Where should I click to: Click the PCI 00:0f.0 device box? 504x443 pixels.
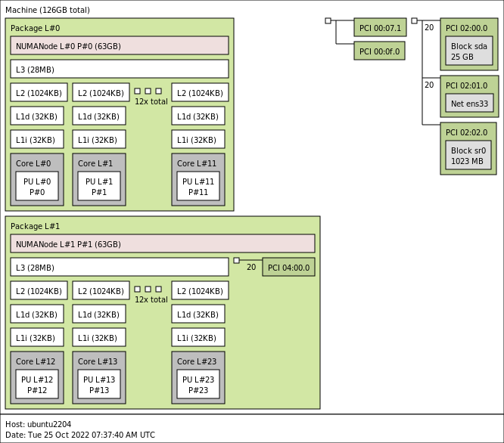click(379, 51)
